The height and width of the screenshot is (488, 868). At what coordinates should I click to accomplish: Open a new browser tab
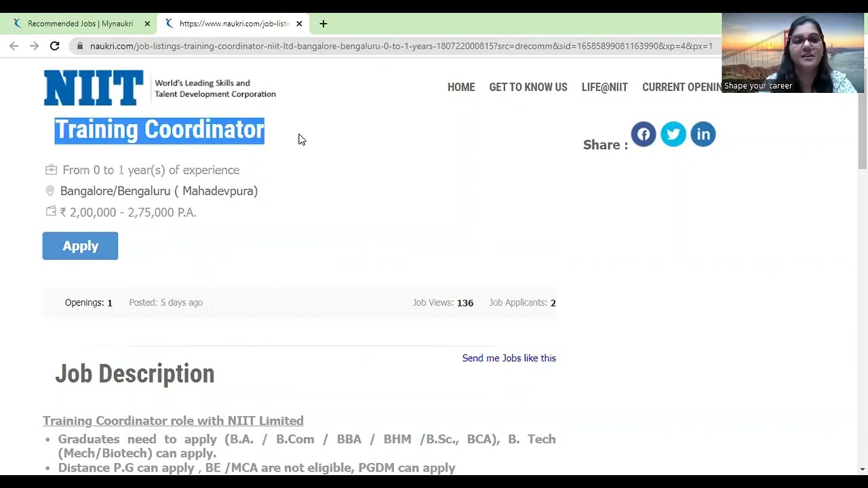pyautogui.click(x=323, y=24)
